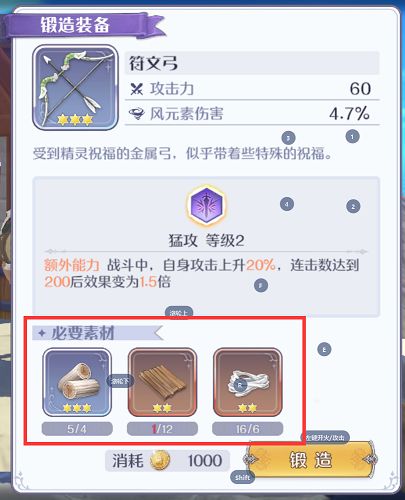The height and width of the screenshot is (500, 405).
Task: Click the 1/12 quantity label under planks
Action: click(162, 429)
